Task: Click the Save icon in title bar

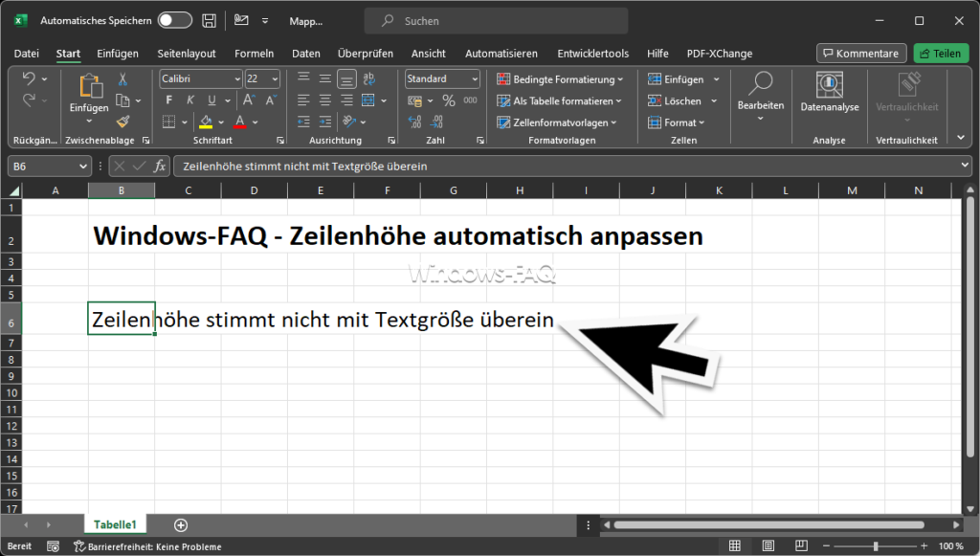Action: click(x=210, y=21)
